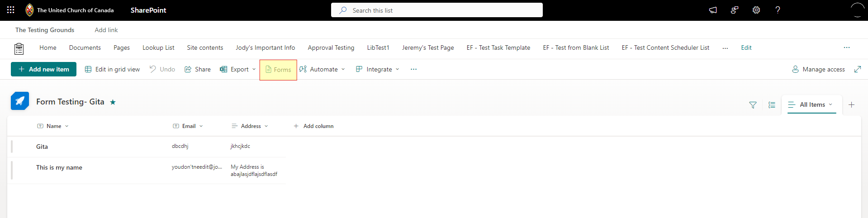Screen dimensions: 868x218
Task: Open the group-by list icon
Action: (x=772, y=105)
